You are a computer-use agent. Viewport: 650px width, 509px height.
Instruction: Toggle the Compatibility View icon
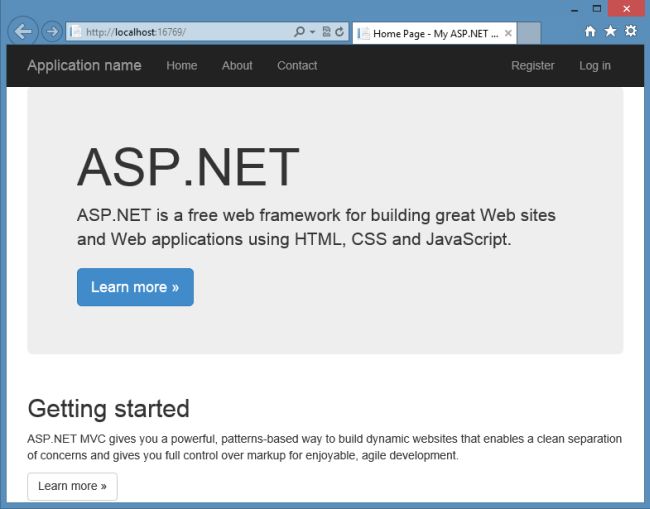click(326, 32)
